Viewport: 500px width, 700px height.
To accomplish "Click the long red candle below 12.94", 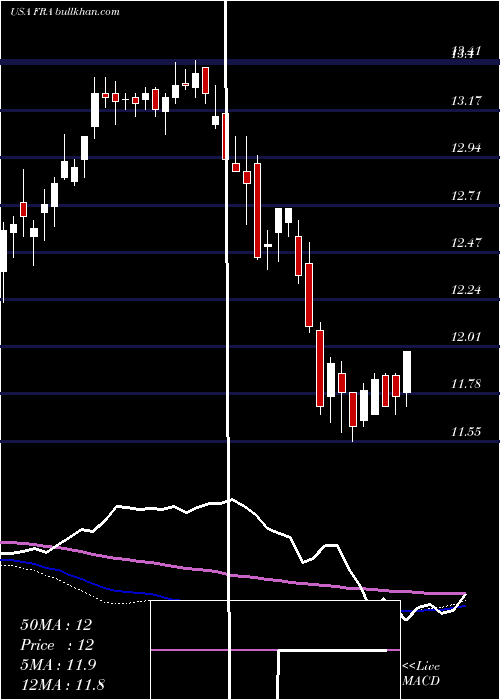I will tap(258, 211).
